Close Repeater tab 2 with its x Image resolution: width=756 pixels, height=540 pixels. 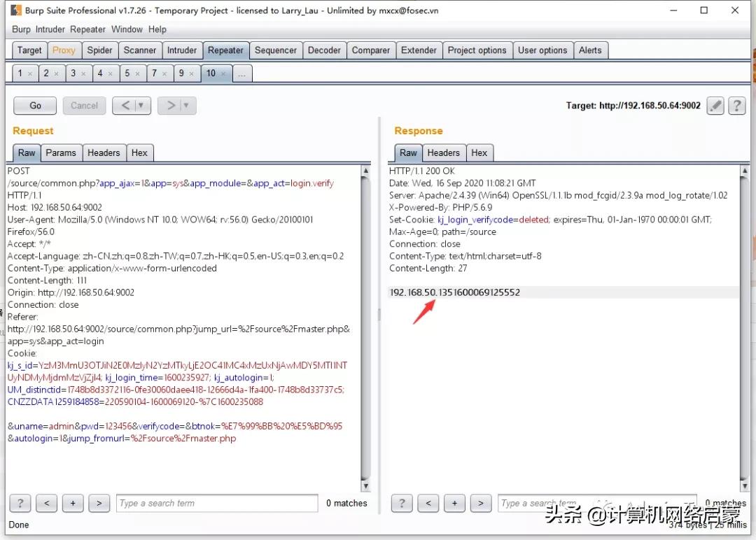(x=57, y=73)
